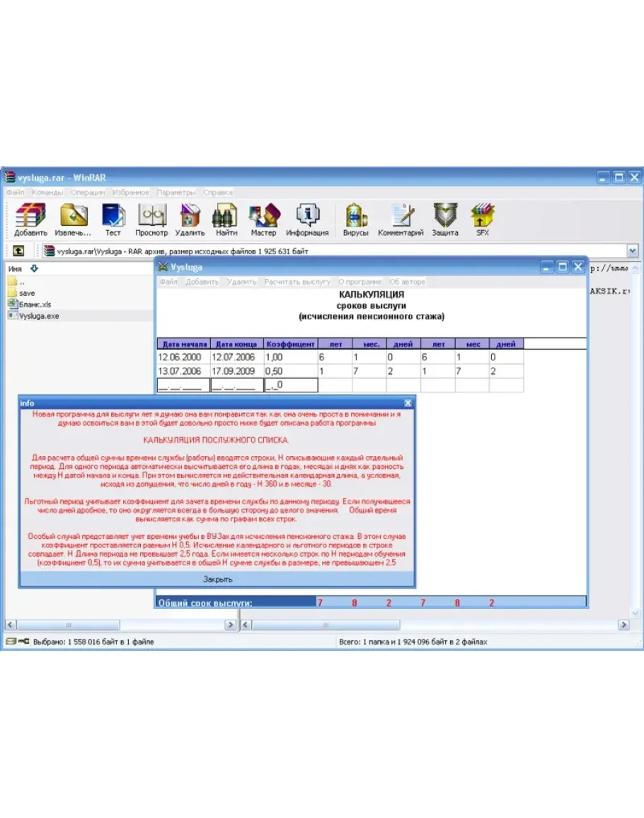Screen dimensions: 644x818
Task: Select the Бланк.xls file in list
Action: tap(35, 305)
